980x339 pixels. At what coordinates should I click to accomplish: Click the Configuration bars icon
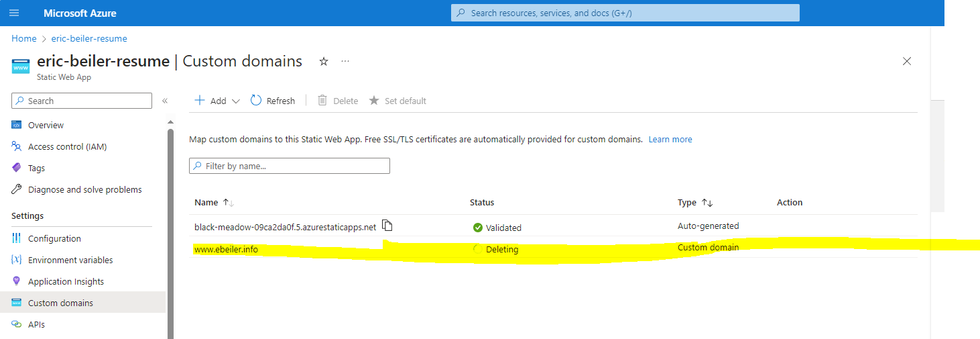click(17, 238)
